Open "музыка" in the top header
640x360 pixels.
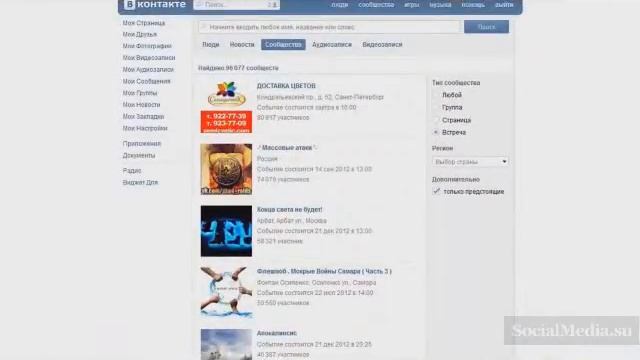point(440,5)
